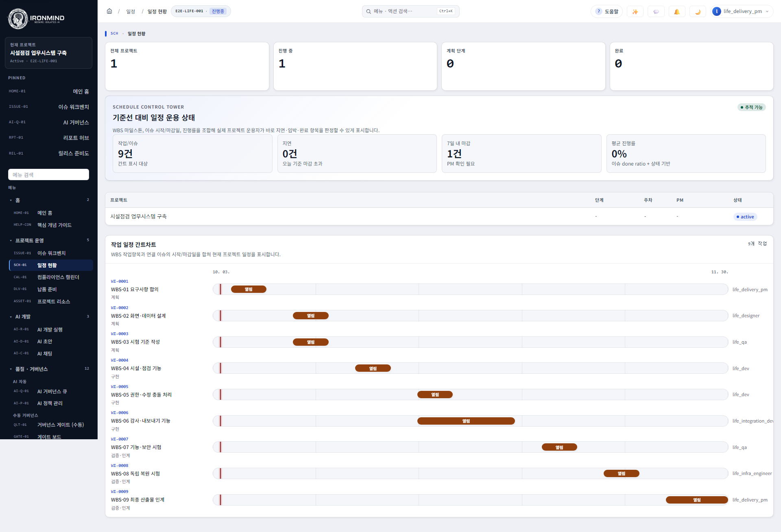Click the 일정 breadcrumb link
The height and width of the screenshot is (532, 781).
click(131, 11)
